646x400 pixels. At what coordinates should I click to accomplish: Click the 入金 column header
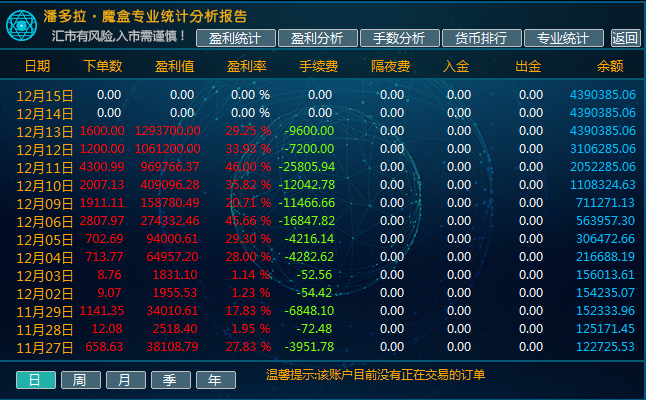point(456,66)
